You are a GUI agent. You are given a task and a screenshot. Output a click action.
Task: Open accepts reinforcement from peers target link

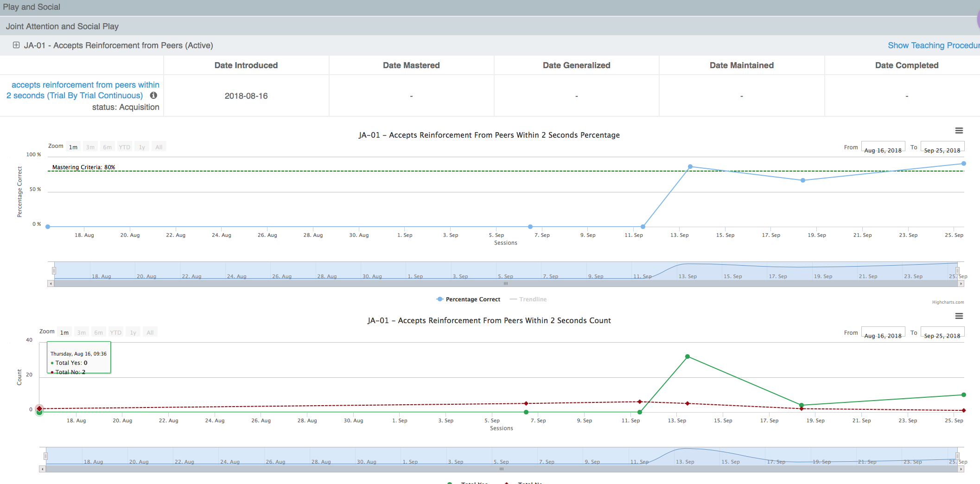pos(83,90)
